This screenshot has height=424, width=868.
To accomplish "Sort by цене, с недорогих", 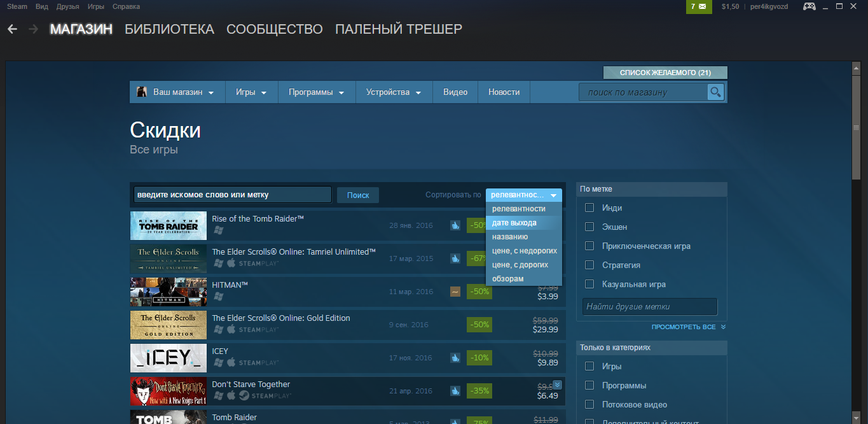I will pos(524,251).
